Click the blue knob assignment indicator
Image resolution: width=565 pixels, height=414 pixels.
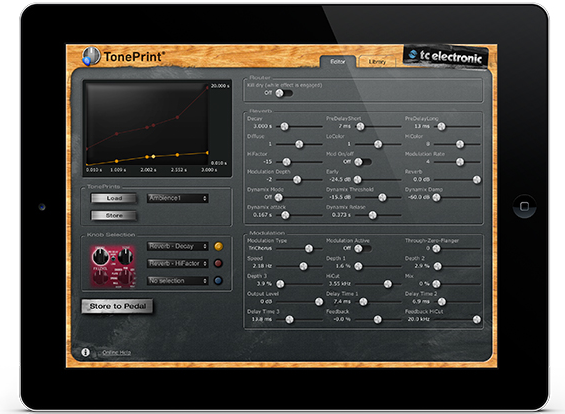(x=218, y=281)
